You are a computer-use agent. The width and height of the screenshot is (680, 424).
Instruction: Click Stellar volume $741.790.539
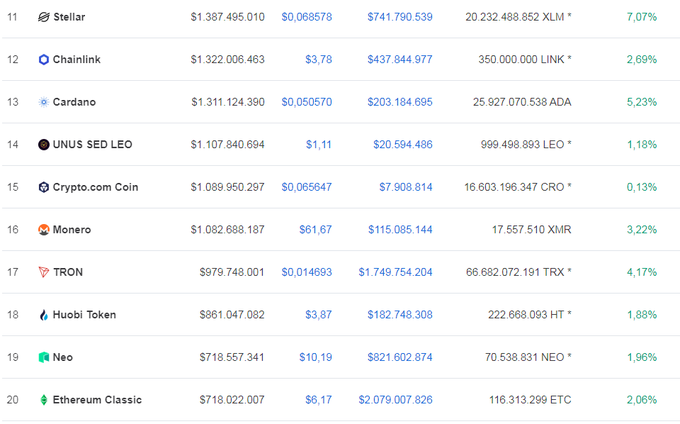pos(400,17)
